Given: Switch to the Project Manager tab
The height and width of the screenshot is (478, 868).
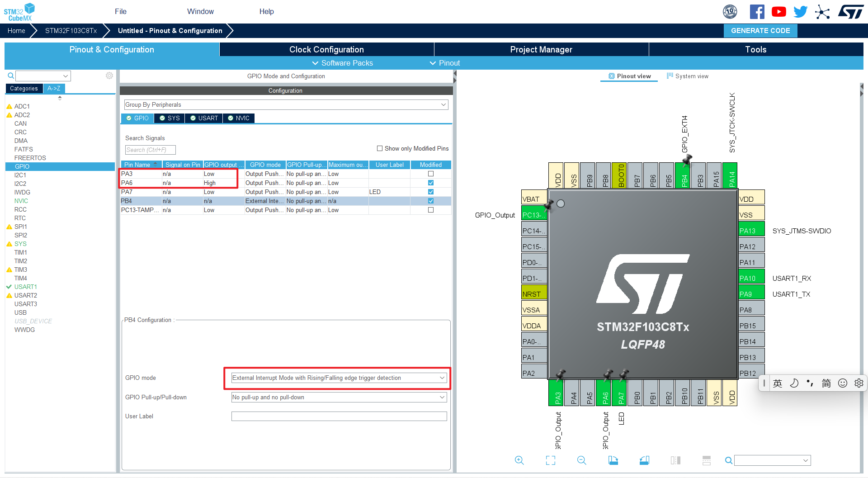Looking at the screenshot, I should [x=541, y=49].
